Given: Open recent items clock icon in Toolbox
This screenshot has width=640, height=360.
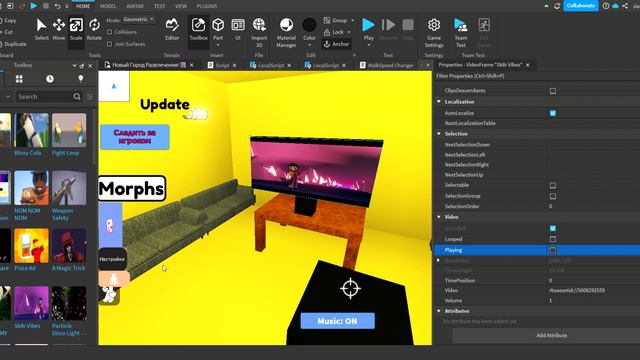Looking at the screenshot, I should [x=50, y=79].
